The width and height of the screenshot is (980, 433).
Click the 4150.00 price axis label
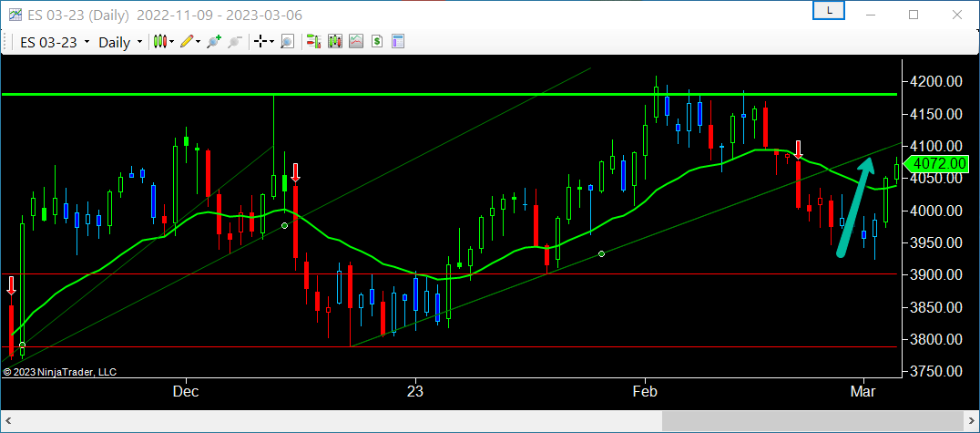tap(935, 115)
